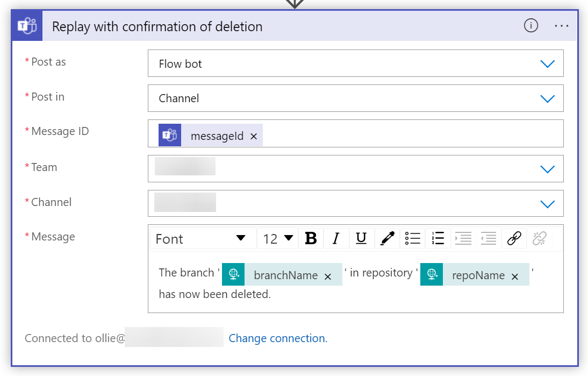The width and height of the screenshot is (588, 376).
Task: Apply a bulleted list in the message editor
Action: (413, 238)
